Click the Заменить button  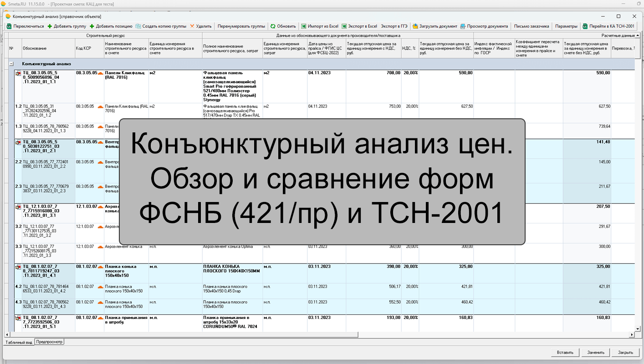point(596,353)
